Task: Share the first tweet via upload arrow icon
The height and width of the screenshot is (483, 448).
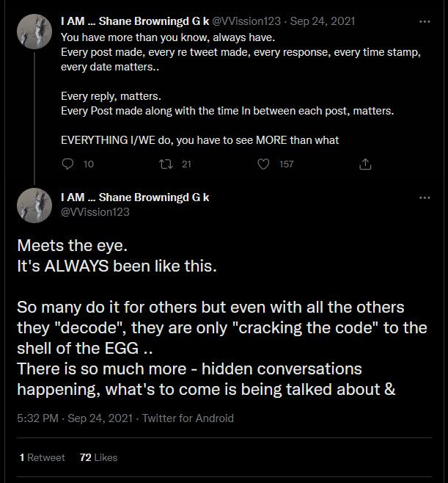Action: click(365, 164)
